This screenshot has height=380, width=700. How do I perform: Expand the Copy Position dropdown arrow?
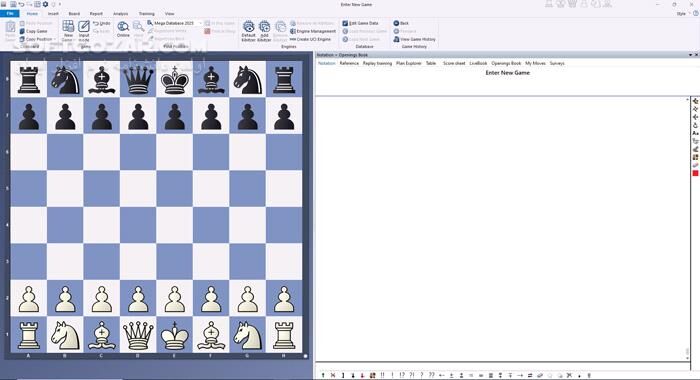pyautogui.click(x=55, y=39)
